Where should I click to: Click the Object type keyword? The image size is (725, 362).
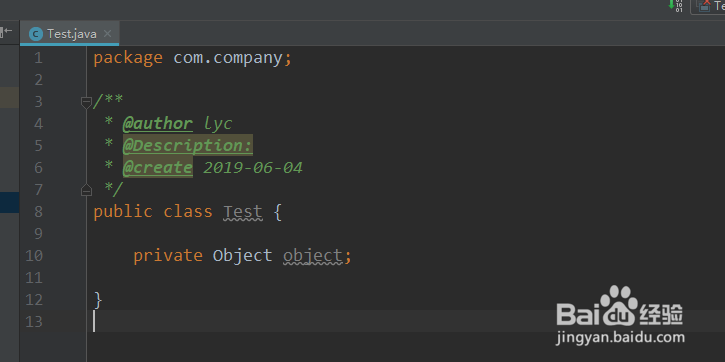pos(242,256)
